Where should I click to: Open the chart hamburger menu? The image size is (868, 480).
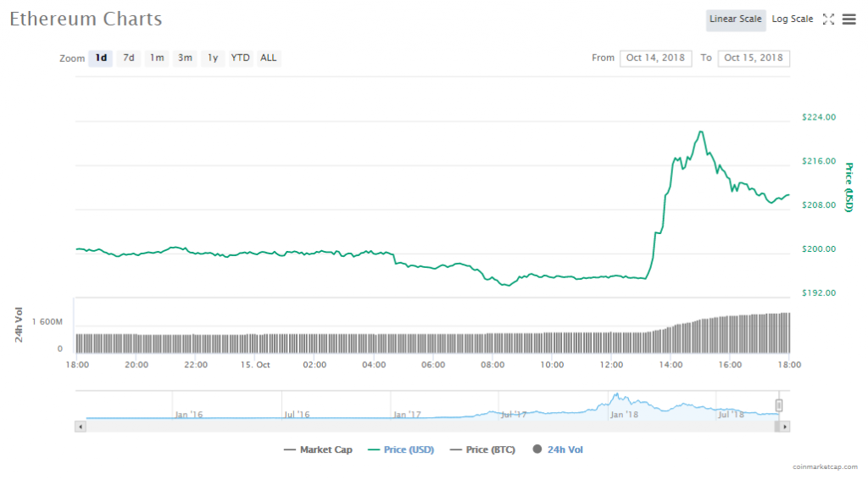(849, 20)
